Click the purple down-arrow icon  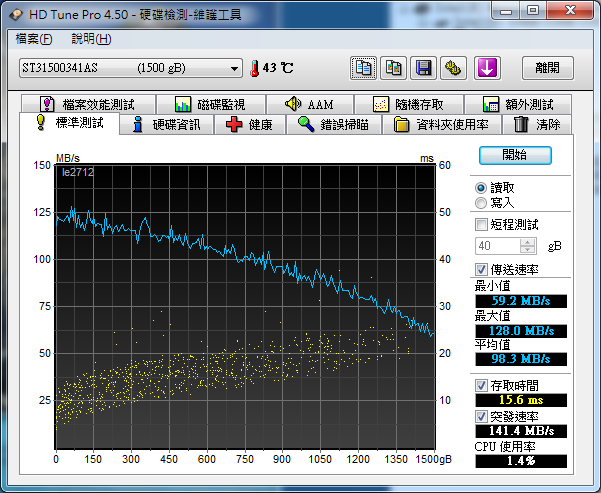point(487,68)
